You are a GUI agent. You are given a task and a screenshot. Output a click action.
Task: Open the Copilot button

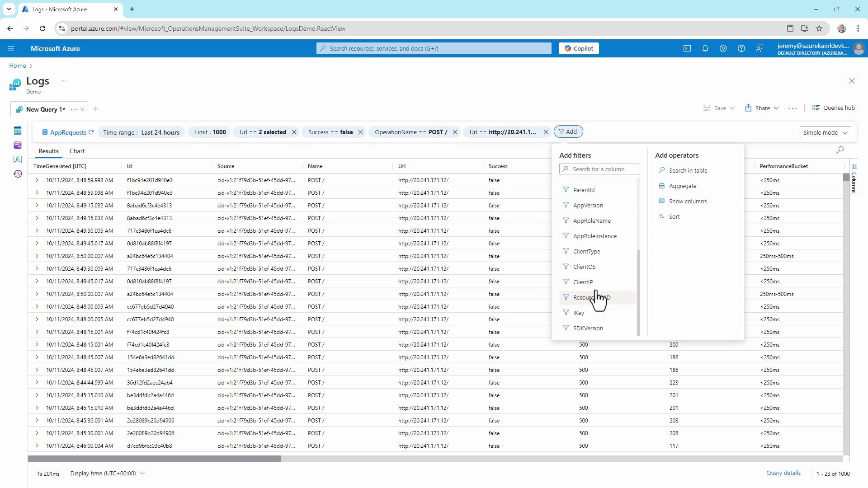(579, 48)
